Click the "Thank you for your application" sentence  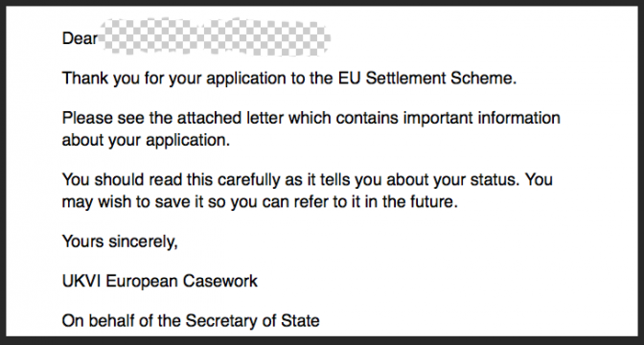click(288, 79)
